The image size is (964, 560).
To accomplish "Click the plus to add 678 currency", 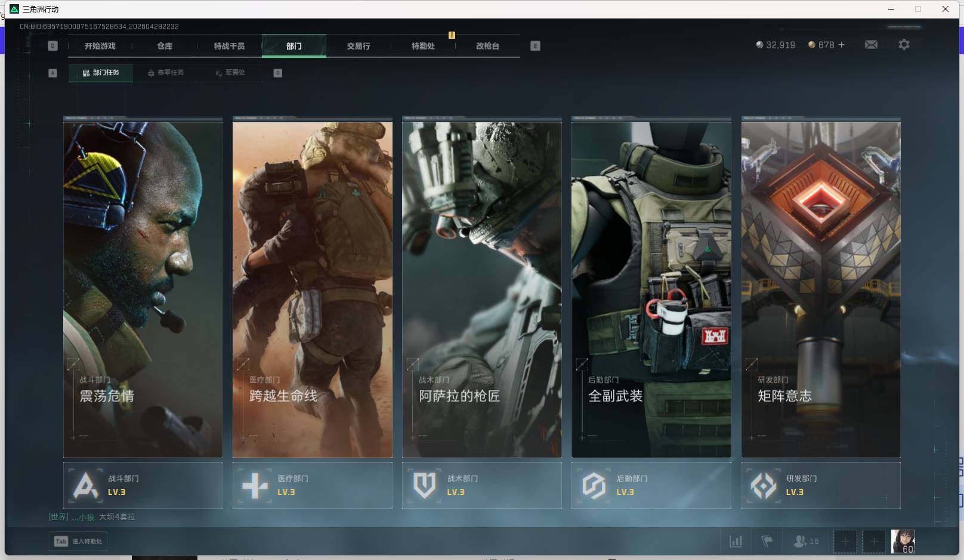I will [841, 45].
